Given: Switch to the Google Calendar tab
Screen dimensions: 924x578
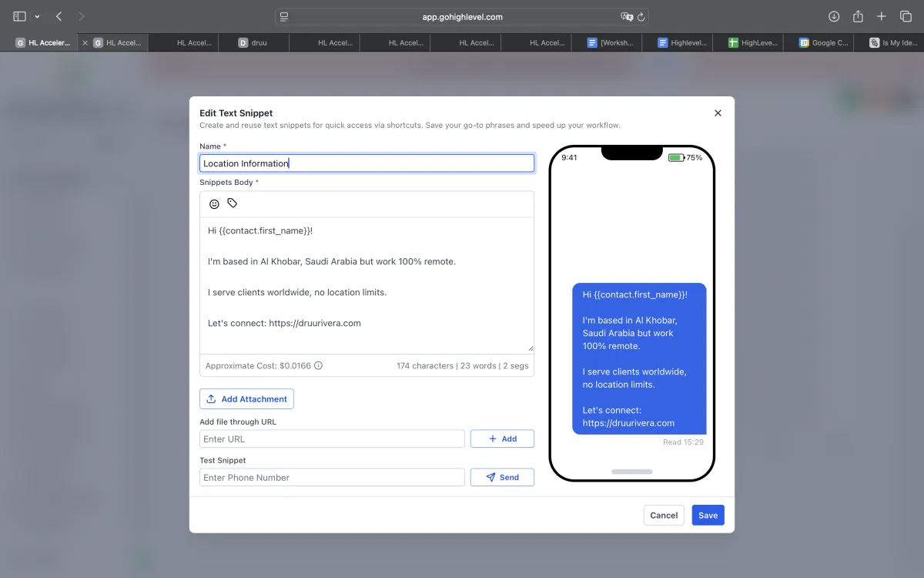Looking at the screenshot, I should click(824, 43).
